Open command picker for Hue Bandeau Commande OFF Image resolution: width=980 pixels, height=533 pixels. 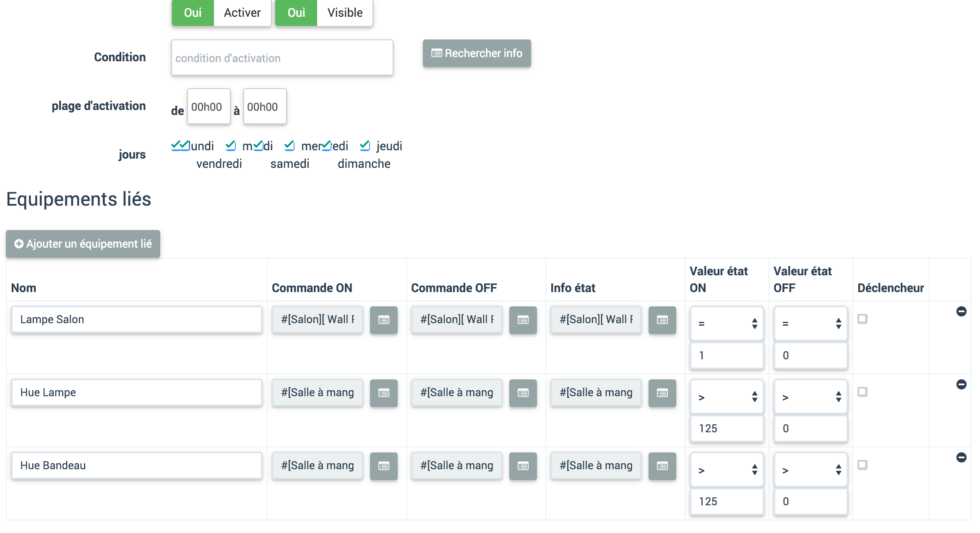523,466
